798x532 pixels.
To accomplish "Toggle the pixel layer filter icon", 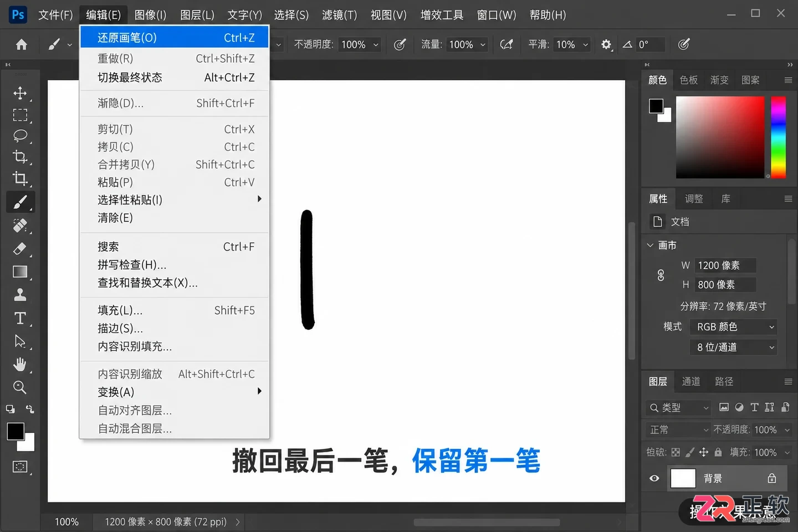I will pos(724,407).
